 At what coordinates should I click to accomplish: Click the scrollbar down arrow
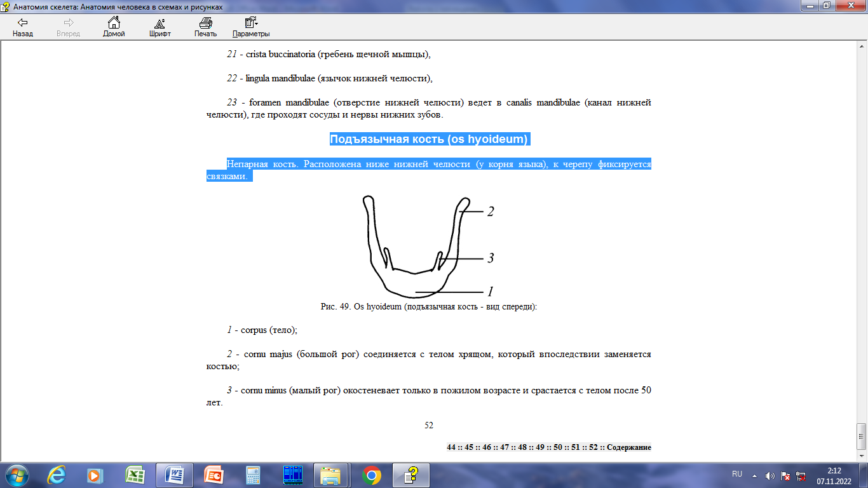click(862, 456)
